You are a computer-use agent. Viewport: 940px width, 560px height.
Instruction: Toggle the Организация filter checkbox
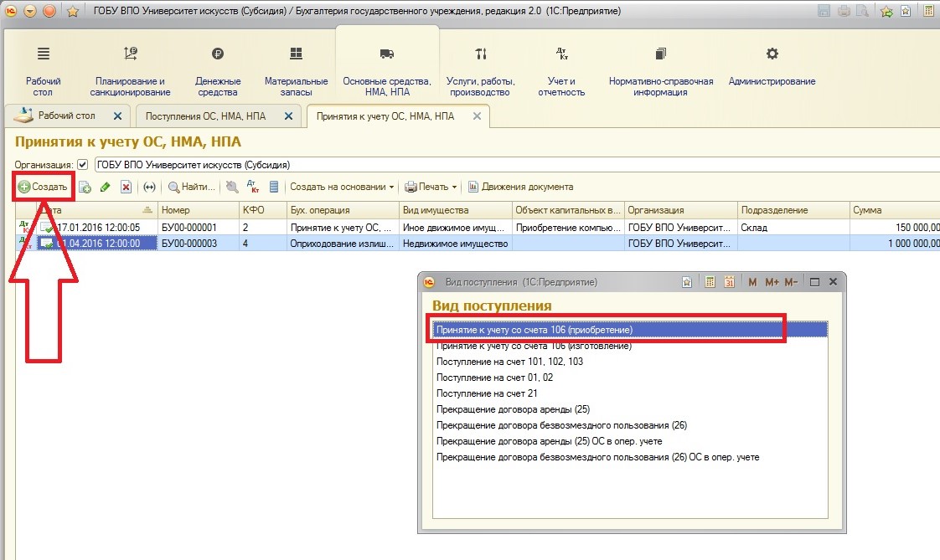82,165
